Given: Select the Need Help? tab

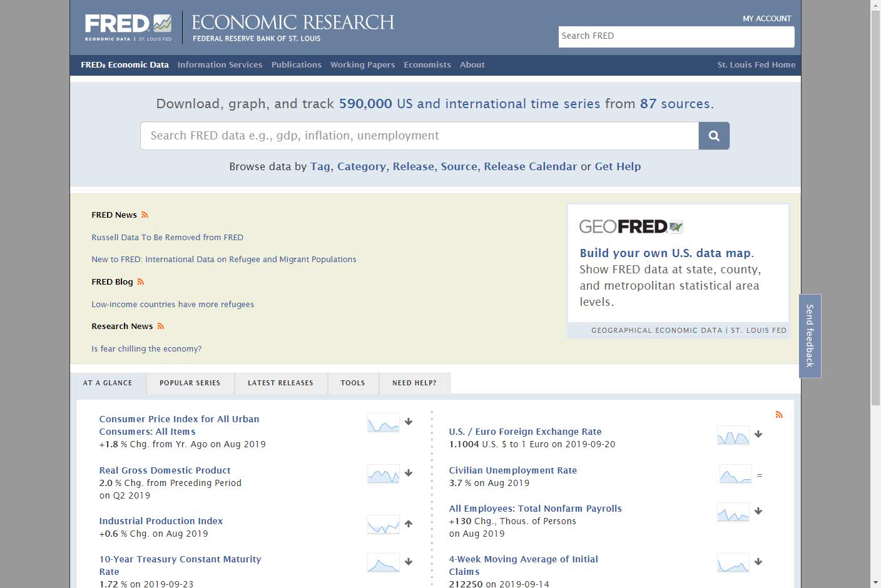Looking at the screenshot, I should click(414, 383).
